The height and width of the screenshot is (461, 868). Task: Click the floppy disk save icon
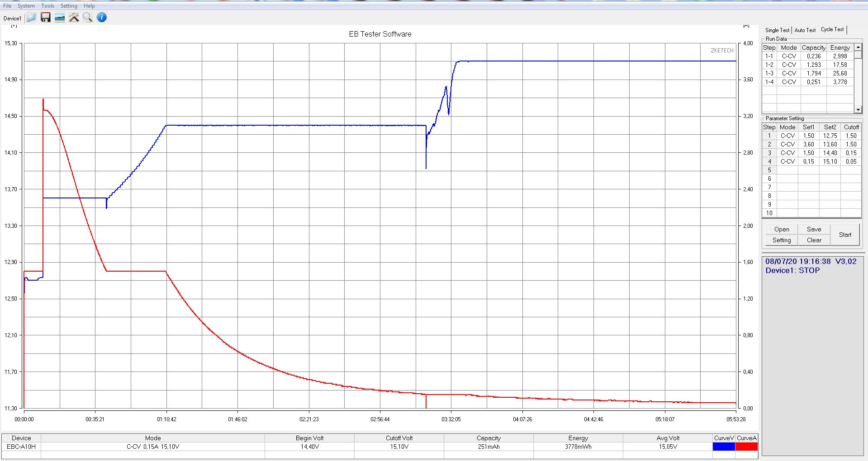46,18
